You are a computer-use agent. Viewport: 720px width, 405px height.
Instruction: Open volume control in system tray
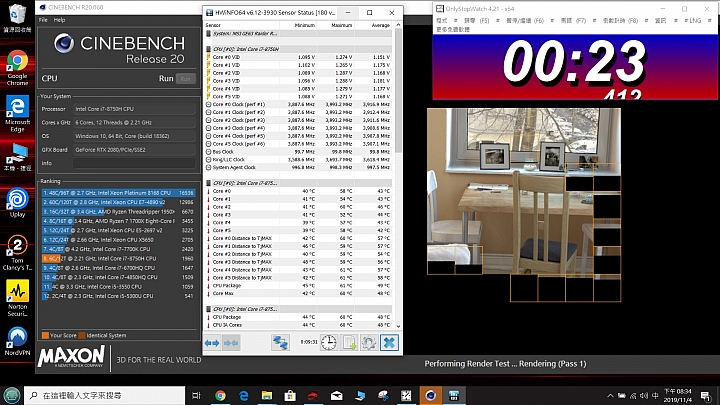[x=644, y=395]
